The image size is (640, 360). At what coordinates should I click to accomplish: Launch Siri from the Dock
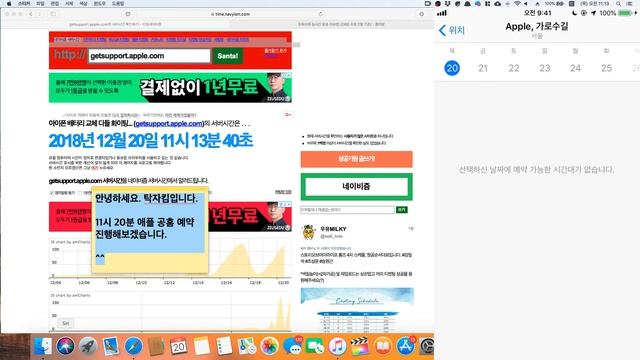click(65, 347)
